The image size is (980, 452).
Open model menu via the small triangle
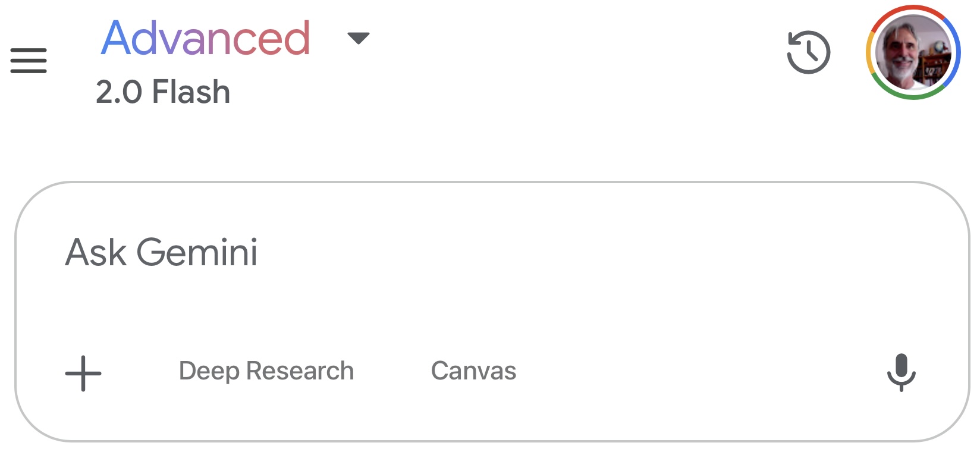click(x=358, y=39)
